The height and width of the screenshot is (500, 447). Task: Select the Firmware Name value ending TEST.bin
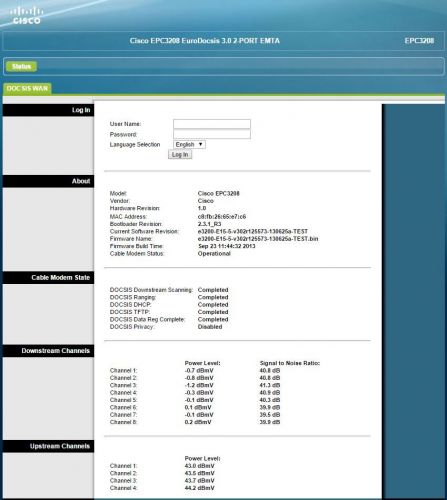[258, 239]
